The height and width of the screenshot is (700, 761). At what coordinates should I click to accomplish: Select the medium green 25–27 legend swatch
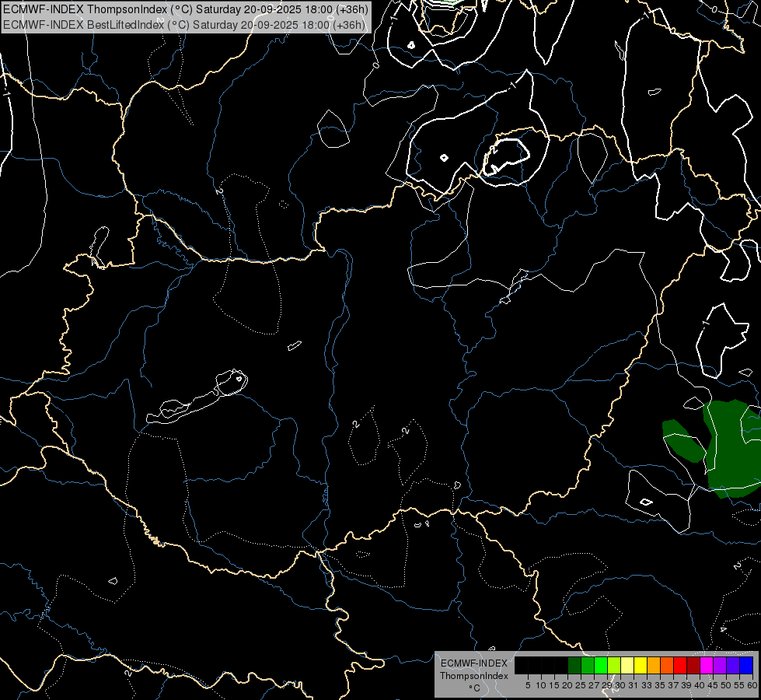588,665
